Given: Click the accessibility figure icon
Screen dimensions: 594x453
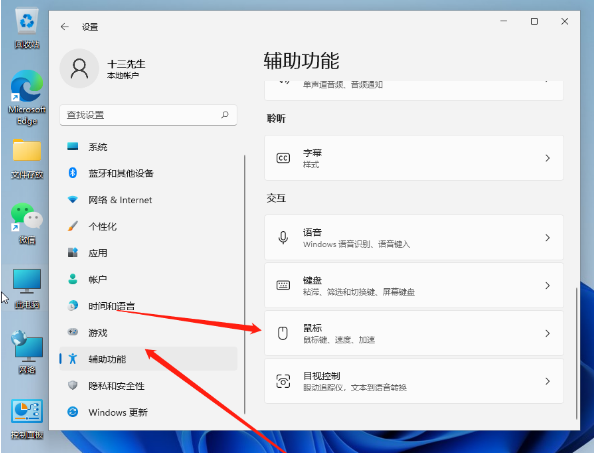Looking at the screenshot, I should click(73, 358).
